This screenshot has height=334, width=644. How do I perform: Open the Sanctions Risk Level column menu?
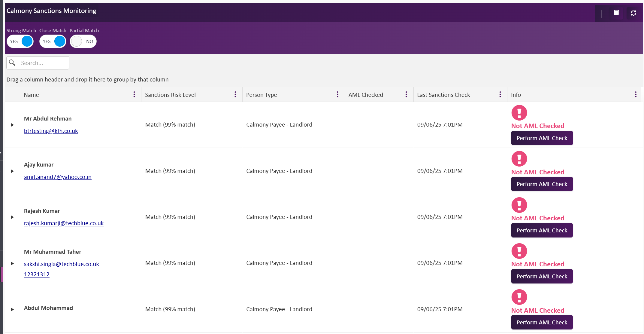click(x=235, y=94)
